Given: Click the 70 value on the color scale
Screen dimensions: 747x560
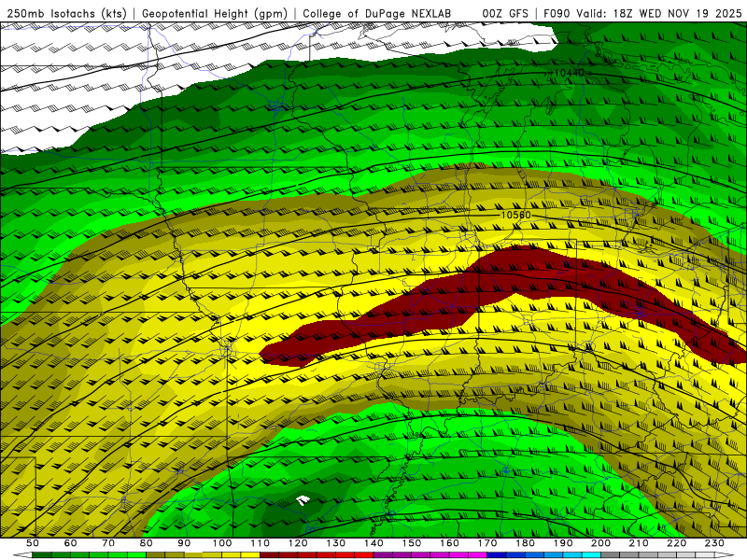Looking at the screenshot, I should click(108, 543).
